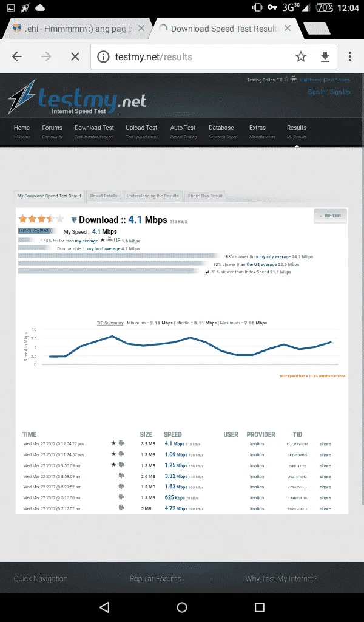Switch to Understanding the Results tab
Image resolution: width=364 pixels, height=622 pixels.
click(x=152, y=196)
